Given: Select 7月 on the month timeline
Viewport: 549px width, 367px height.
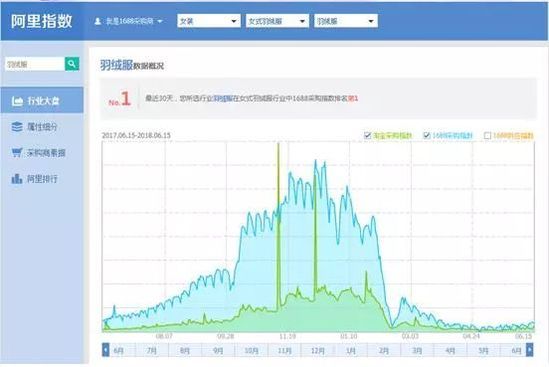Looking at the screenshot, I should click(x=152, y=350).
